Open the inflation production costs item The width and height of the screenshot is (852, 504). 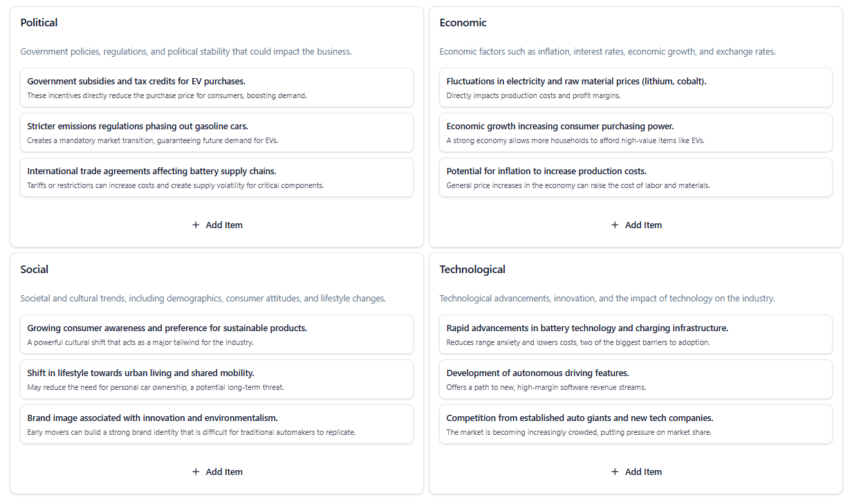(636, 177)
